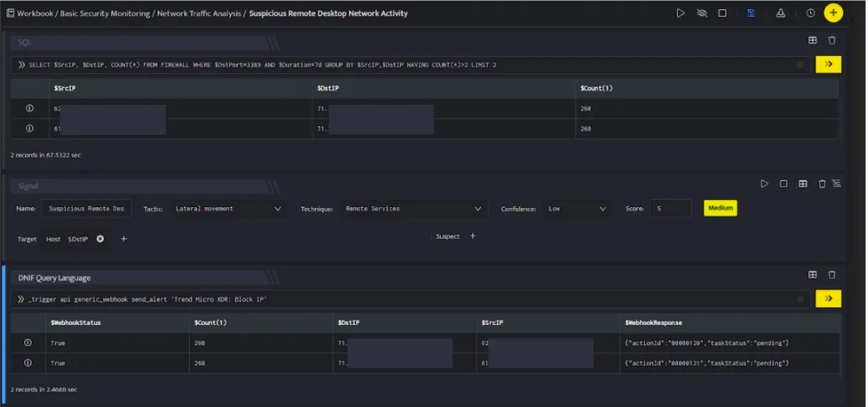Stop the Signal block with square icon
Image resolution: width=868 pixels, height=407 pixels.
[x=784, y=184]
